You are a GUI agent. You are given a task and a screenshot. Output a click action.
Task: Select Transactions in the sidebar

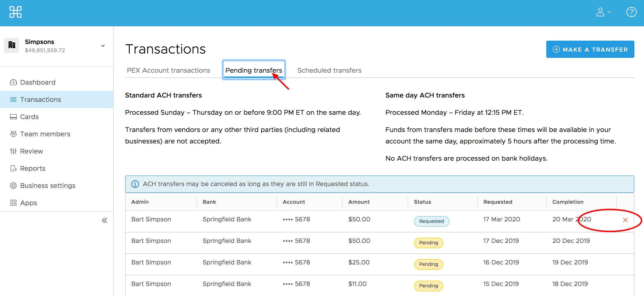40,99
